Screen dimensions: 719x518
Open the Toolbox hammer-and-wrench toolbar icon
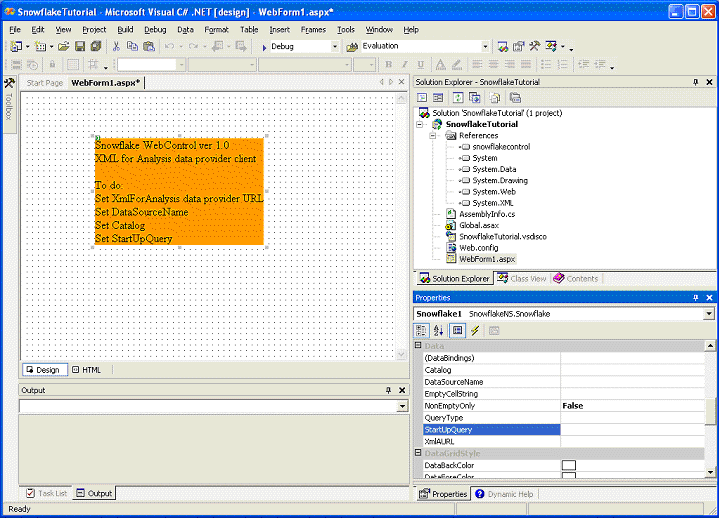tap(535, 46)
